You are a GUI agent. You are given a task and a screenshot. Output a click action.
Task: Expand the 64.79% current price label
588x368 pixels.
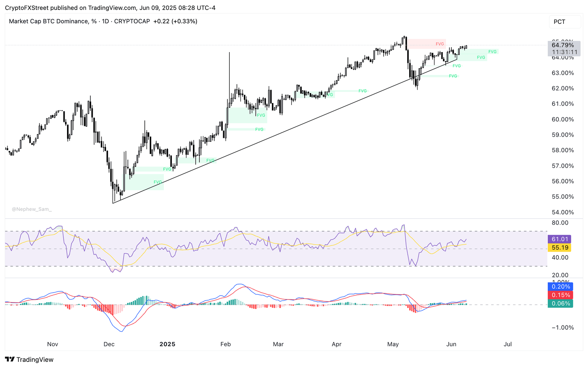[562, 45]
